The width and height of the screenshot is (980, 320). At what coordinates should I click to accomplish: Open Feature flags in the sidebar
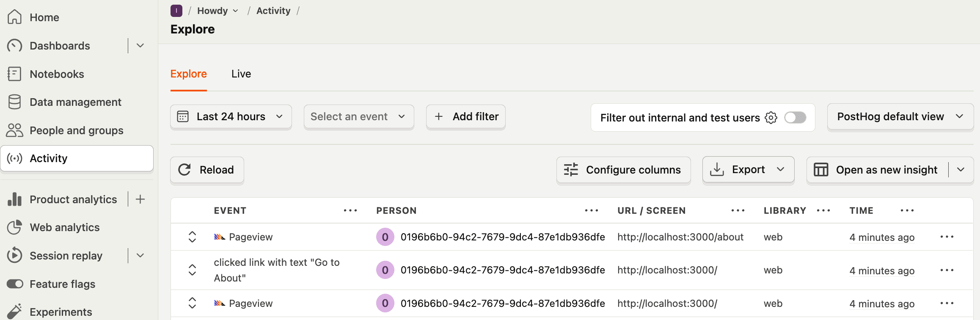pos(62,284)
